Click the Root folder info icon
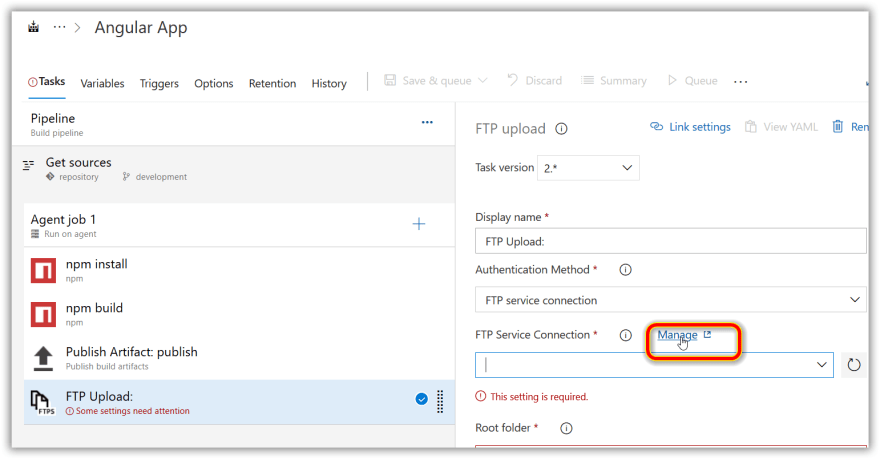The width and height of the screenshot is (880, 459). [566, 428]
